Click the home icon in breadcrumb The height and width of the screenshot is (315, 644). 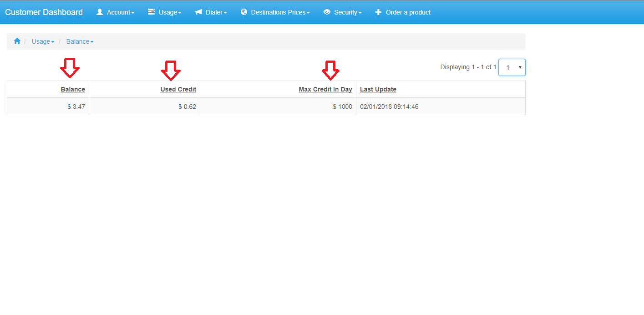coord(17,41)
